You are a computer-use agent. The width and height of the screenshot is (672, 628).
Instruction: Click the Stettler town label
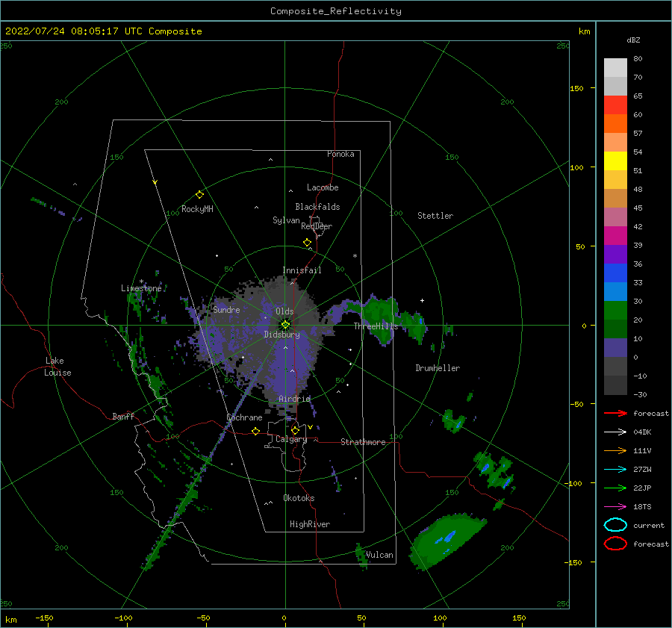(435, 216)
